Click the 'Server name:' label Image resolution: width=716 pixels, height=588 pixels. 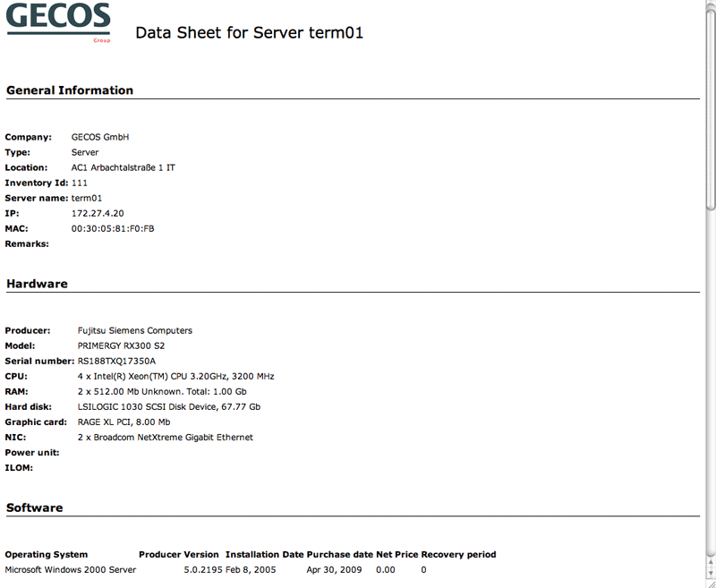click(37, 198)
